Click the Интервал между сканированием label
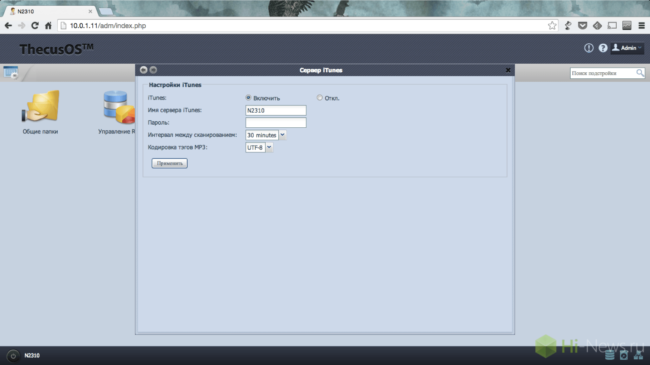Viewport: 650px width, 365px height. click(x=192, y=135)
